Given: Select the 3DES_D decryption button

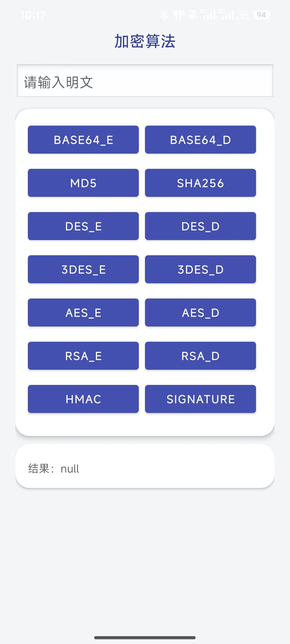Looking at the screenshot, I should click(200, 269).
